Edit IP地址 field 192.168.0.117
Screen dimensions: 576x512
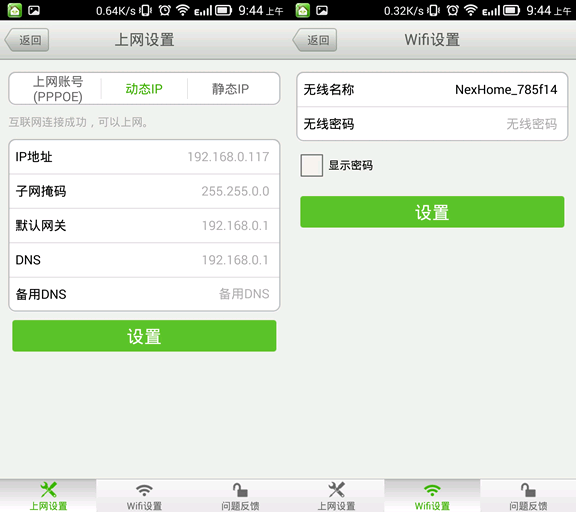coord(144,157)
